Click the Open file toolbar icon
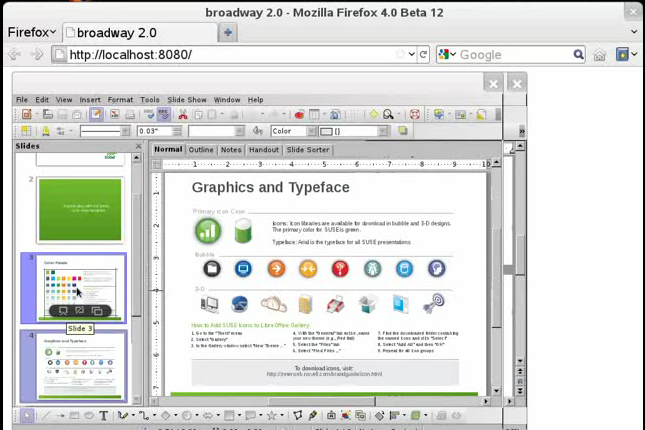 point(48,114)
